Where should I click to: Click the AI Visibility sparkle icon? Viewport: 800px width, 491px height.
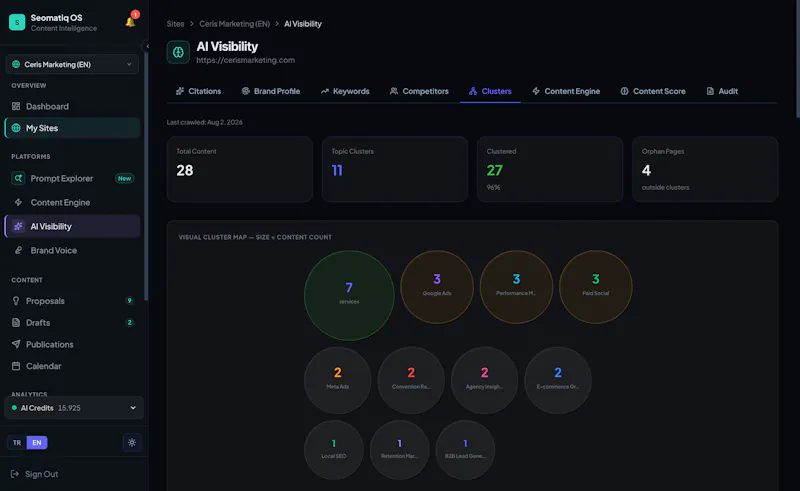[18, 226]
